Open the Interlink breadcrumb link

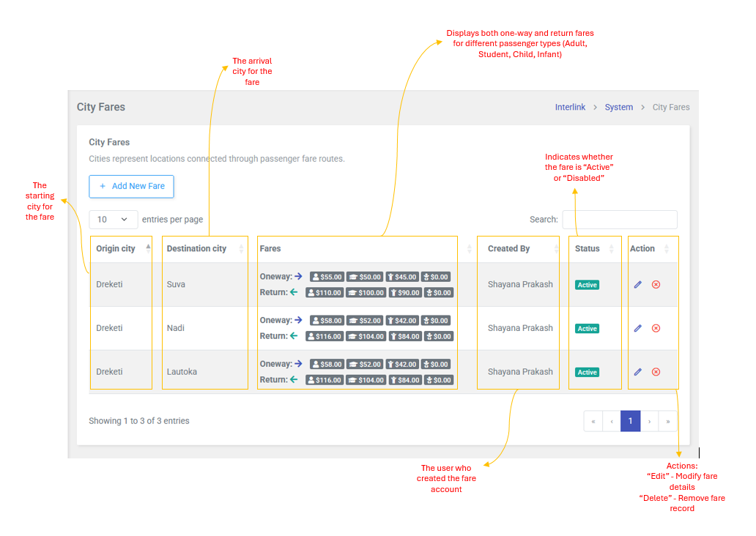click(570, 107)
